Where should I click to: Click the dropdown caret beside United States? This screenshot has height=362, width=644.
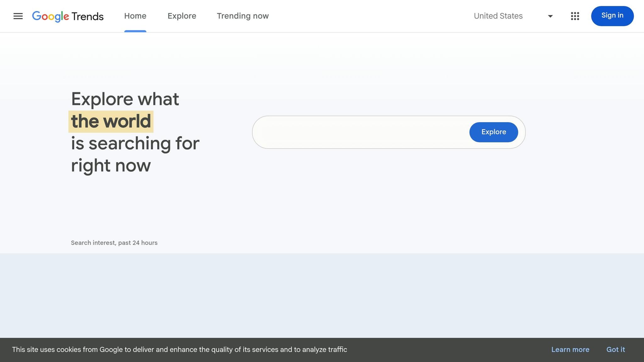pyautogui.click(x=550, y=16)
